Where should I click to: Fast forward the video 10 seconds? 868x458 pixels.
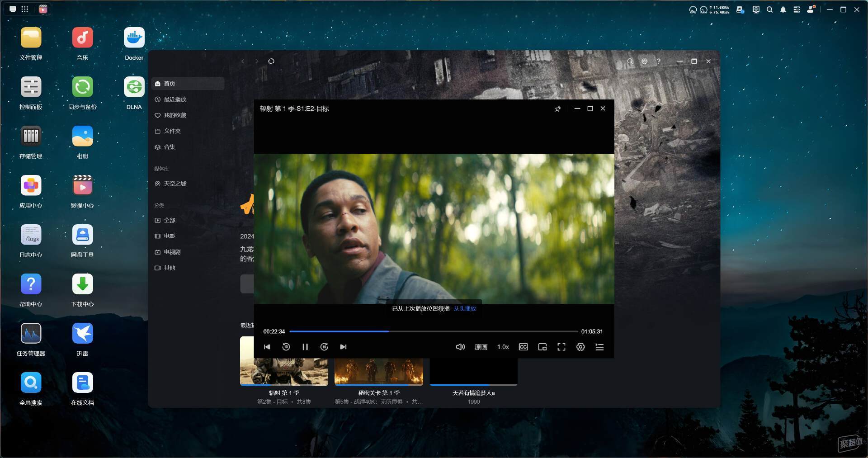point(324,347)
